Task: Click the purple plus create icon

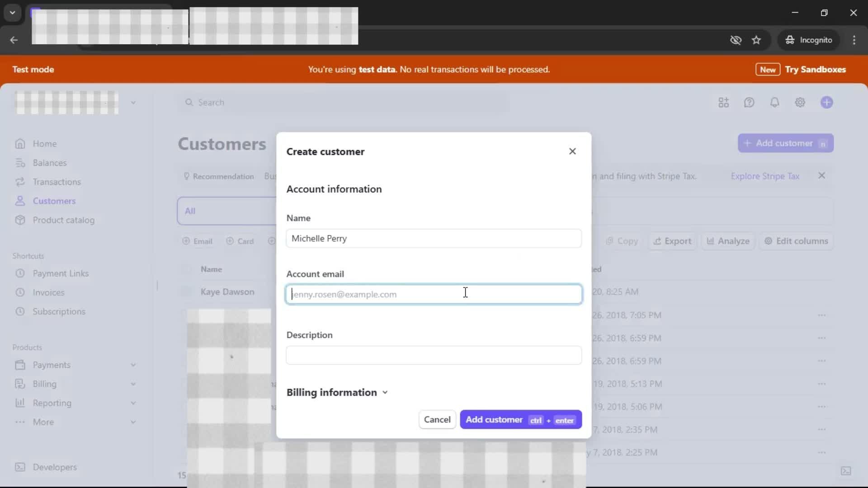Action: click(826, 103)
